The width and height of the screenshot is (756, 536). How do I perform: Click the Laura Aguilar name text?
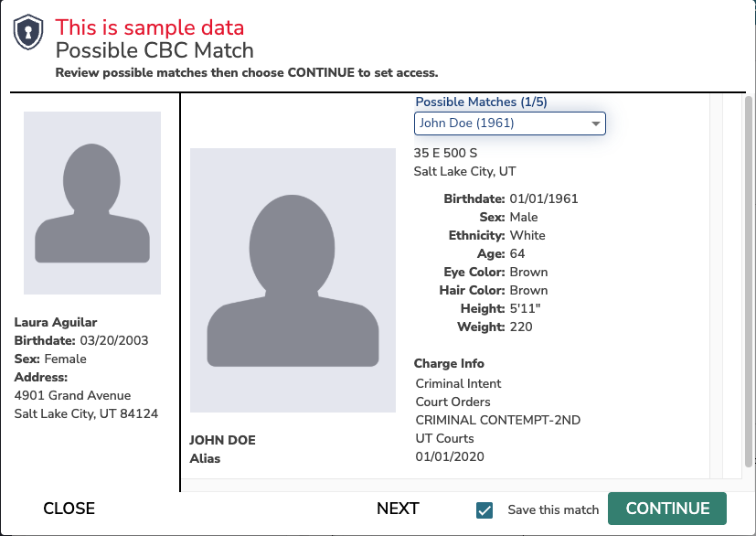(x=56, y=322)
